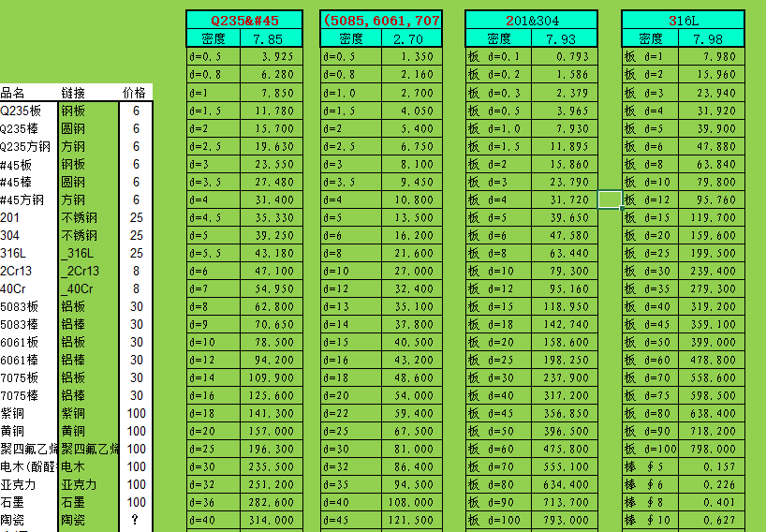Select the 201&304 table title cell
766x532 pixels.
[532, 21]
